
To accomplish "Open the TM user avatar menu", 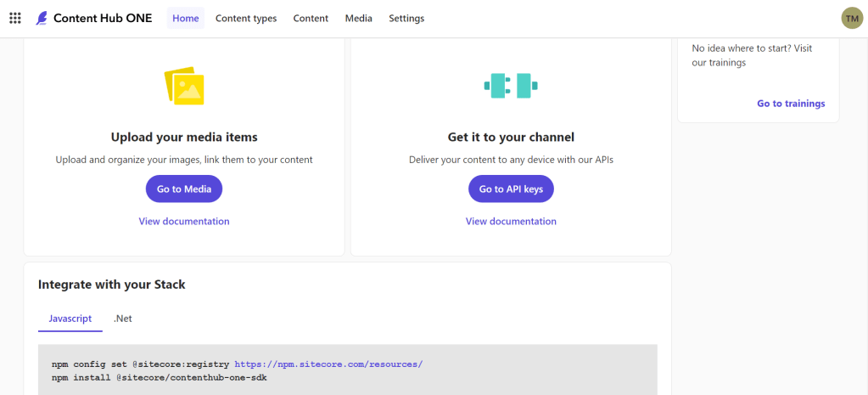I will pyautogui.click(x=851, y=18).
